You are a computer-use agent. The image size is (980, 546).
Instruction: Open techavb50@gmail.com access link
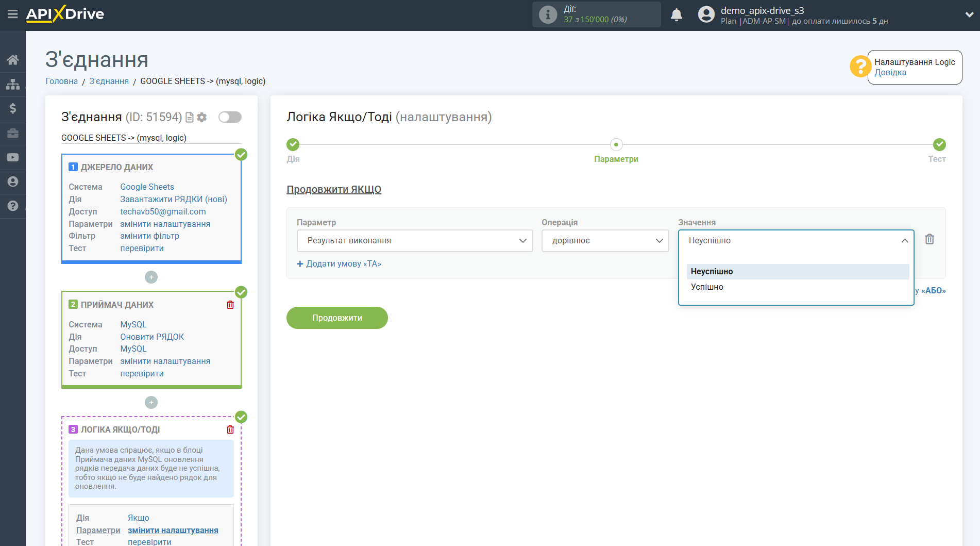(x=163, y=212)
